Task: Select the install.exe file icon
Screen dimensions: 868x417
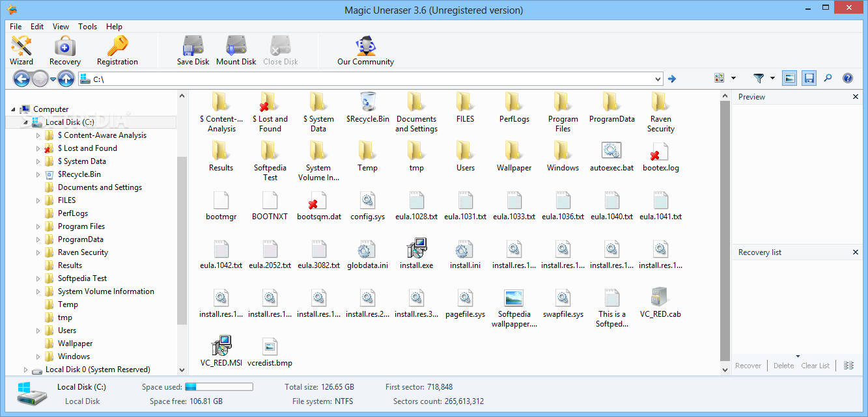Action: (416, 249)
